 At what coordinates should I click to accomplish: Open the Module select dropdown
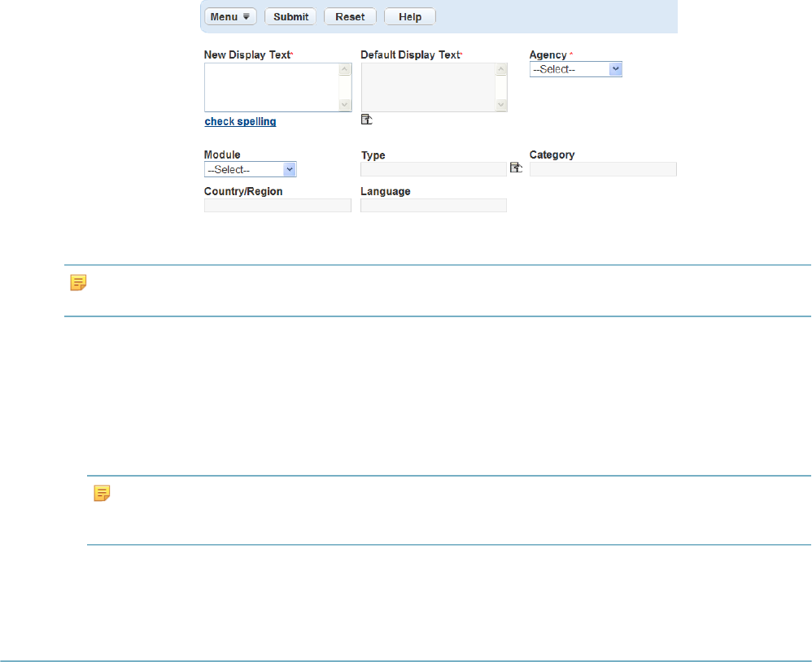pos(251,170)
